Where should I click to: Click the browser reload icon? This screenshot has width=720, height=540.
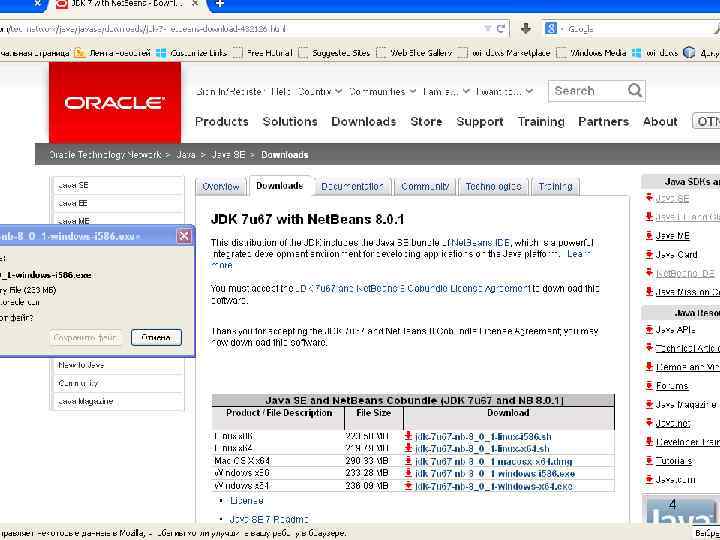501,29
